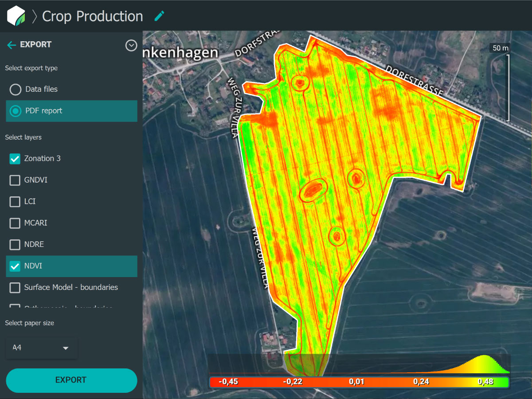Enable the NDRE layer

point(15,244)
